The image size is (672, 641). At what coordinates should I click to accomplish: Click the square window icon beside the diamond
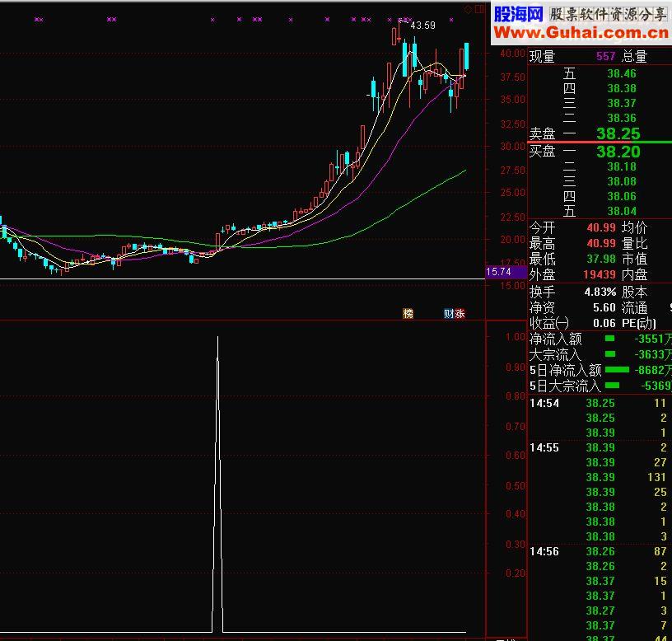479,9
